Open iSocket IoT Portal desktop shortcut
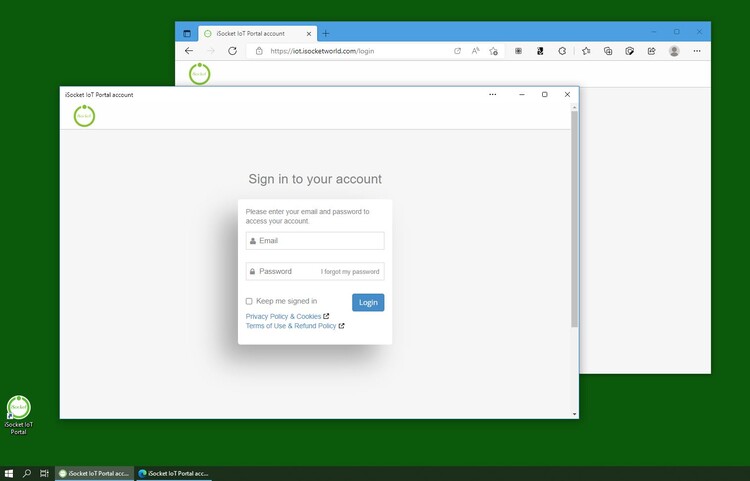The image size is (750, 481). (19, 415)
